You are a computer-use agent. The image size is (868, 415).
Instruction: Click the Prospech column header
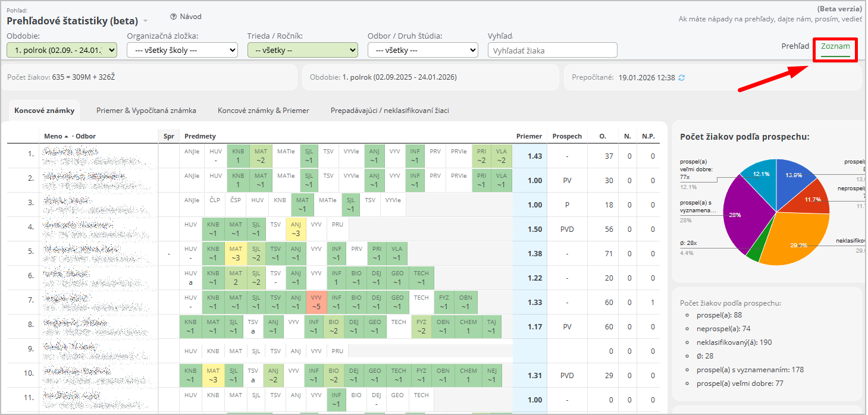coord(566,136)
